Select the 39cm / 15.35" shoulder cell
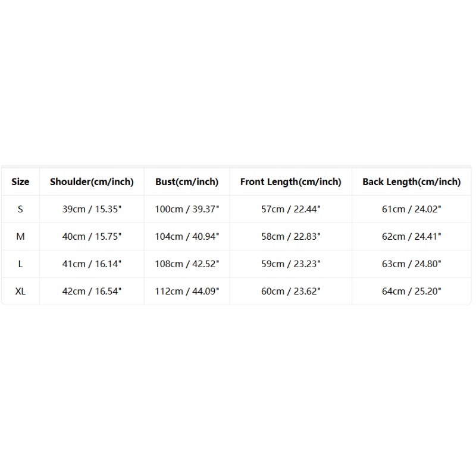Image resolution: width=476 pixels, height=476 pixels. pos(92,209)
